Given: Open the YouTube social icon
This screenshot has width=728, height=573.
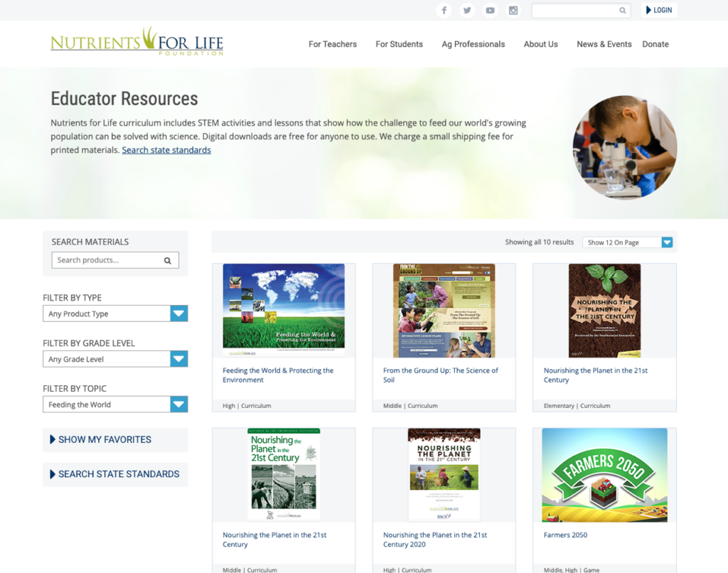Looking at the screenshot, I should [x=490, y=10].
